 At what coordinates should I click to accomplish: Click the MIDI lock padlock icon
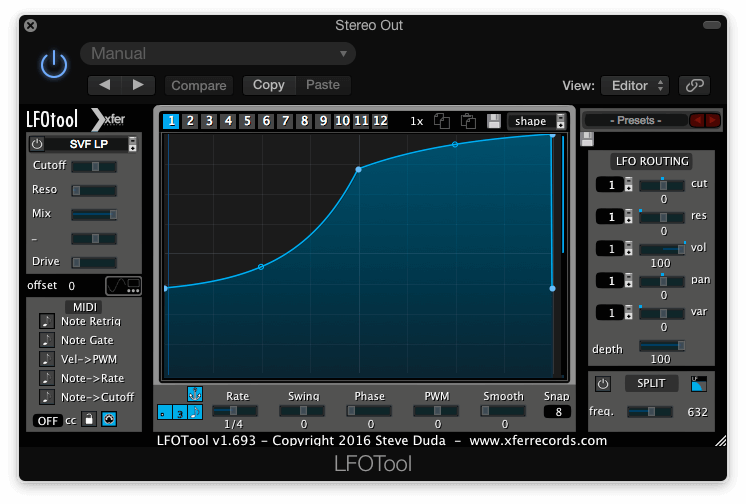pyautogui.click(x=89, y=419)
